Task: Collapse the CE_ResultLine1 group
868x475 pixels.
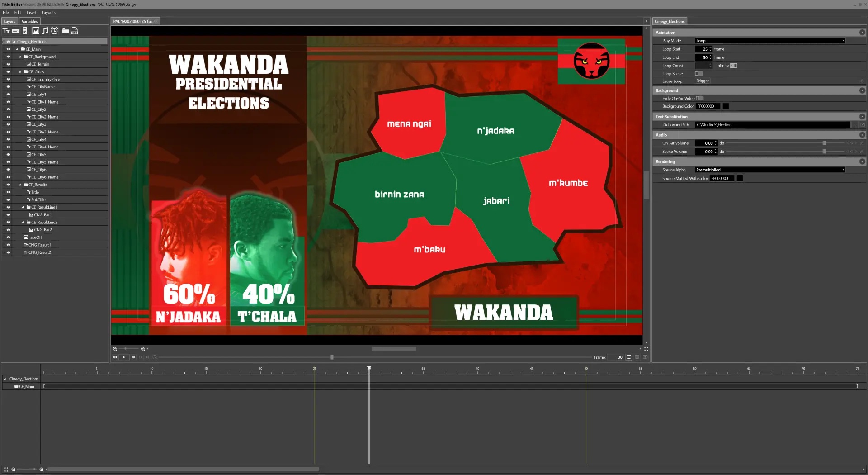Action: [23, 207]
